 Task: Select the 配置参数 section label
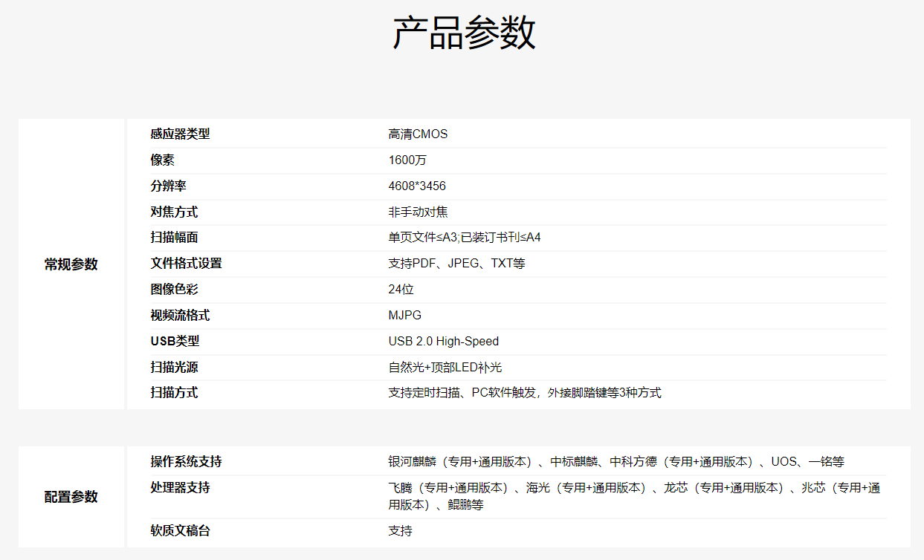click(71, 496)
